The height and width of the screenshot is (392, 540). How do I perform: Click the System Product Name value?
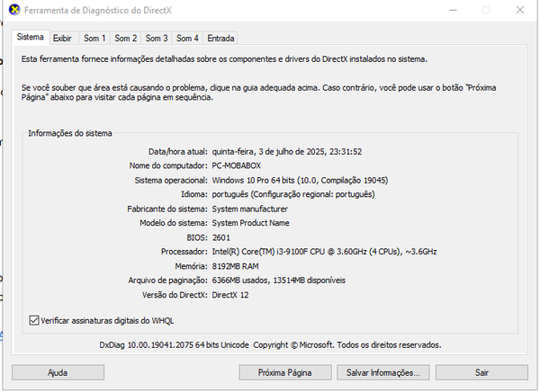click(x=250, y=223)
